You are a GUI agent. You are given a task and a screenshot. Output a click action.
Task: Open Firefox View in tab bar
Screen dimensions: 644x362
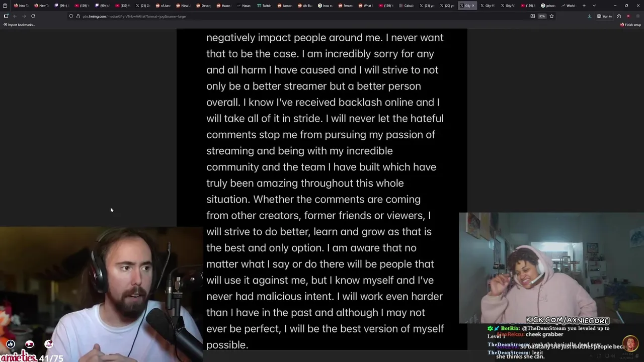coord(5,6)
